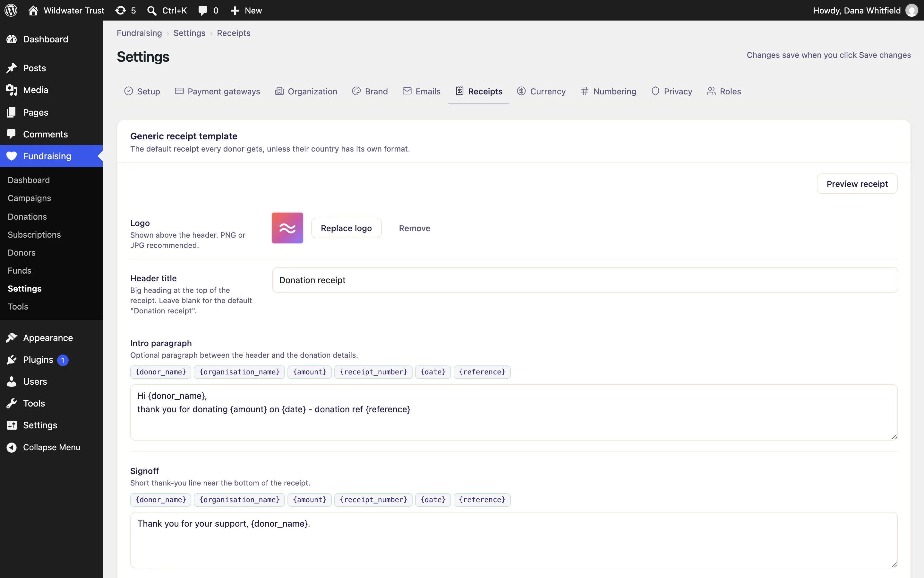Open main Dashboard gauge item
This screenshot has width=924, height=578.
click(x=51, y=39)
